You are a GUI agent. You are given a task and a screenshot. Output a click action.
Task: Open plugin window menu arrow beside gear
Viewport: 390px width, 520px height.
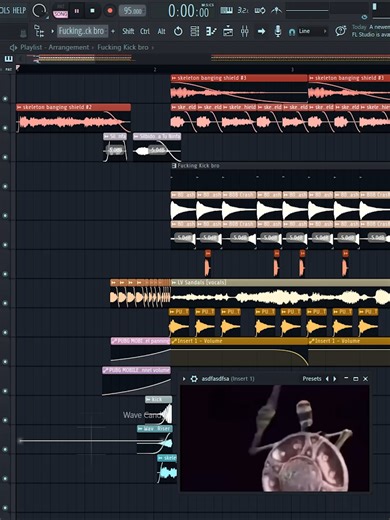pyautogui.click(x=184, y=379)
